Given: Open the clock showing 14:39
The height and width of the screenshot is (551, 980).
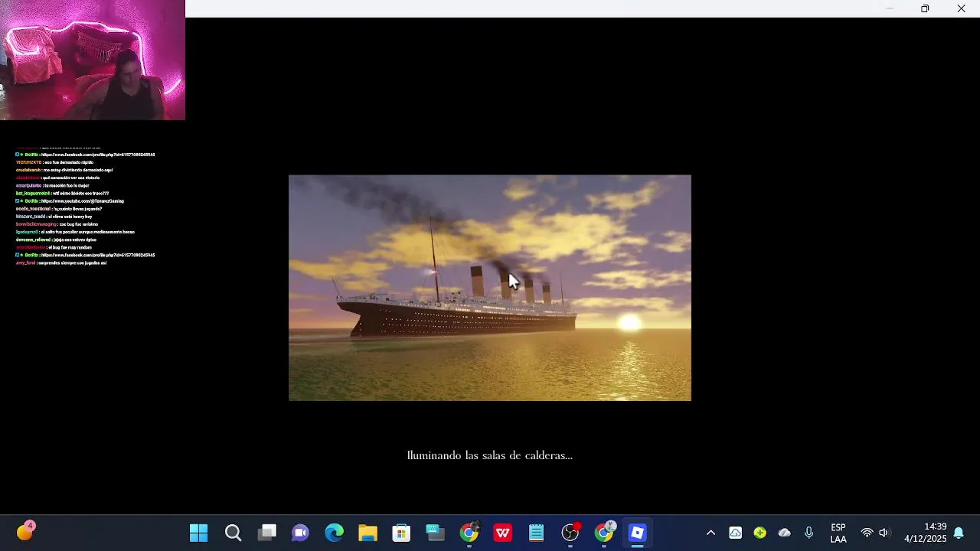Looking at the screenshot, I should coord(925,533).
